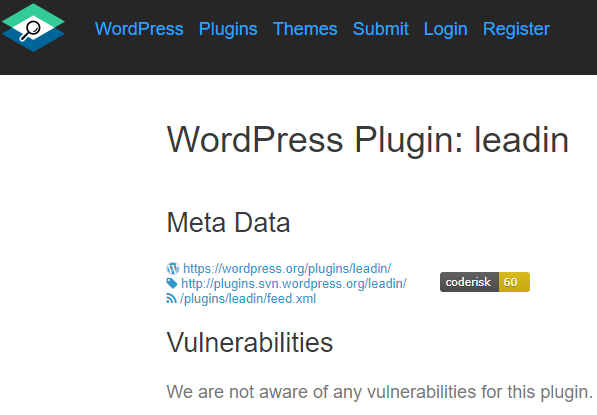
Task: Click the no known vulnerabilities message text
Action: point(380,392)
